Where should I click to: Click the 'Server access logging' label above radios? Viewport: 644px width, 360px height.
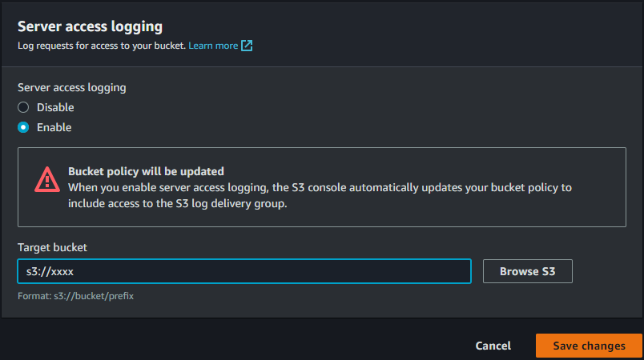pos(72,87)
